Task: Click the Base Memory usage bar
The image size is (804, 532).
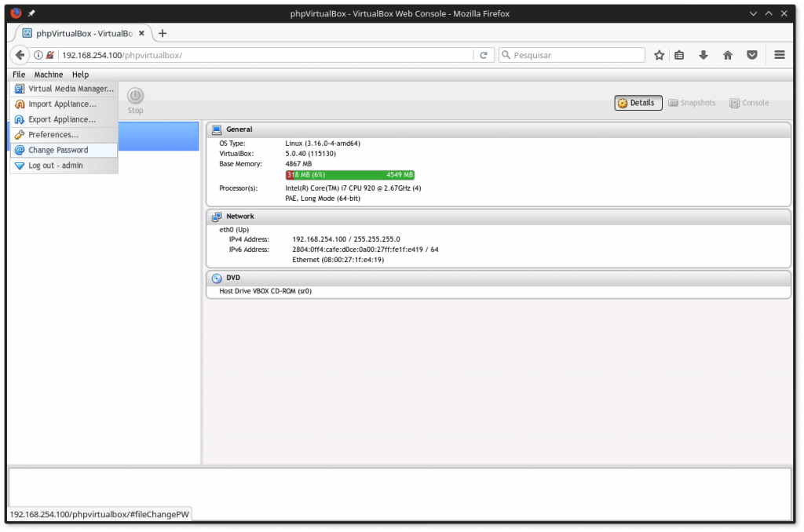Action: tap(349, 174)
